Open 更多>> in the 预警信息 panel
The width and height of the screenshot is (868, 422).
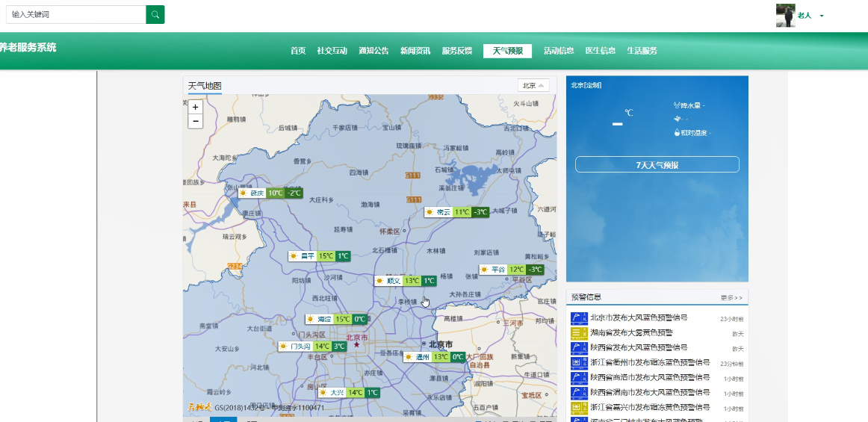[731, 298]
